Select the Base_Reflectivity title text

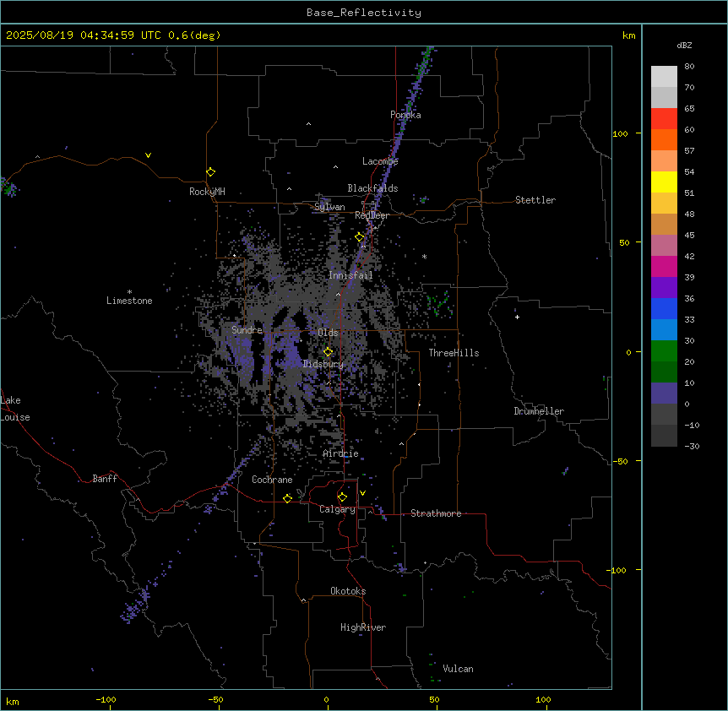point(364,13)
